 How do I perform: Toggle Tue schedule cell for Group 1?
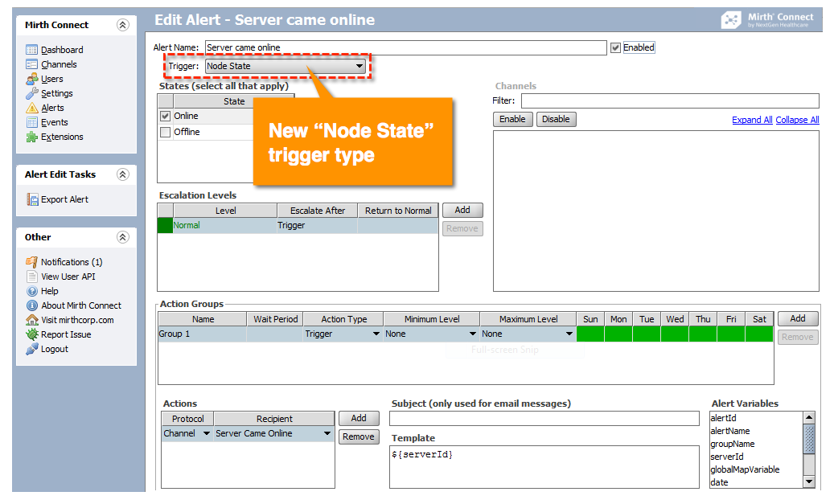[x=647, y=334]
